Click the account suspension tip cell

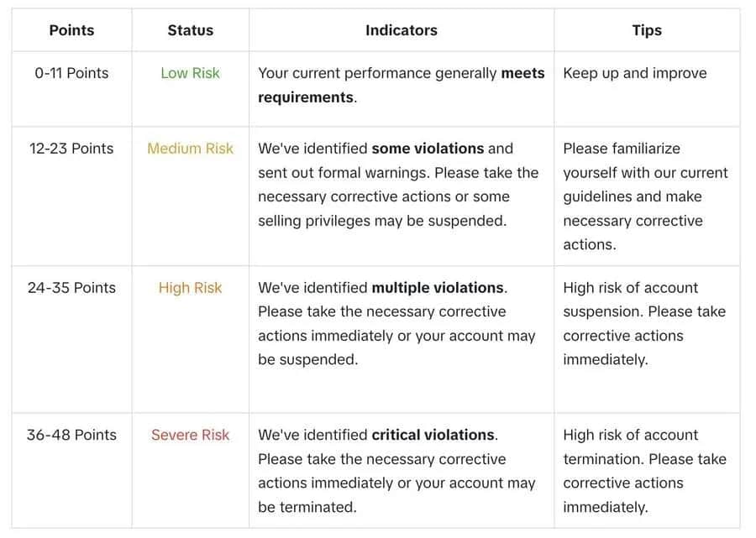(x=643, y=323)
